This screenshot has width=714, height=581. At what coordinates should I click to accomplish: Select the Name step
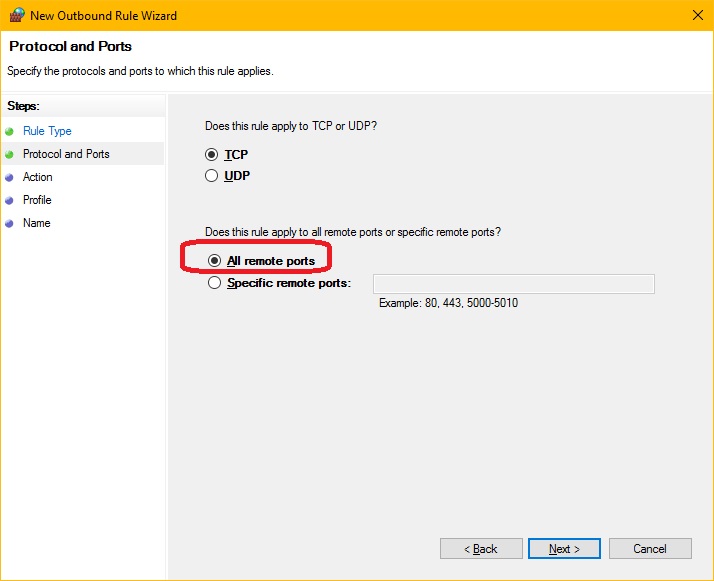36,223
